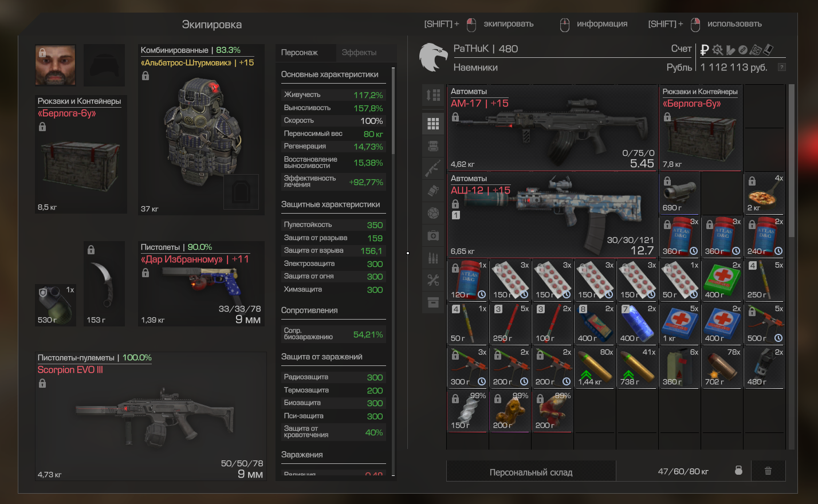Select equipped Берлога-6у backpack weighing 8,5 кг
This screenshot has height=504, width=818.
[x=81, y=154]
